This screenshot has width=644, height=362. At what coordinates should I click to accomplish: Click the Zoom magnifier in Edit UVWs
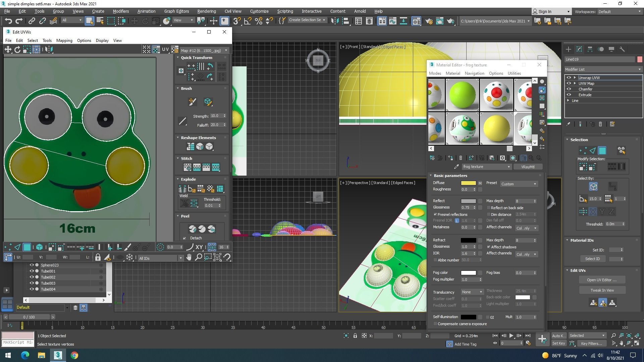pos(198,257)
